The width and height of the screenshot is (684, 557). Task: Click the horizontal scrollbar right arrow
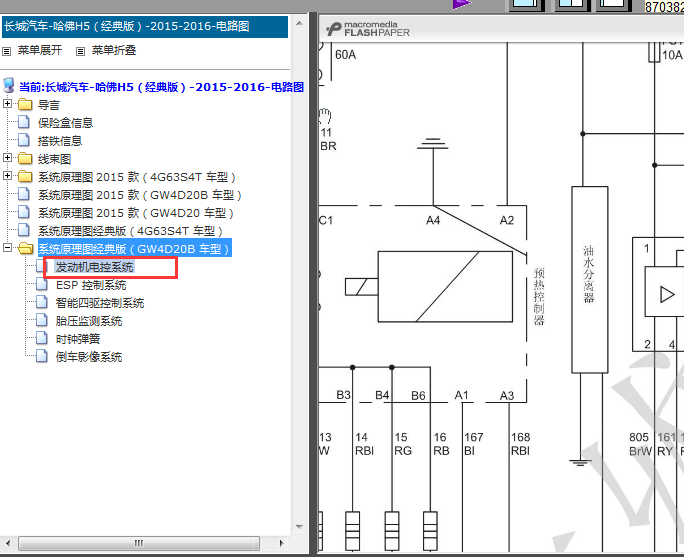click(x=281, y=543)
